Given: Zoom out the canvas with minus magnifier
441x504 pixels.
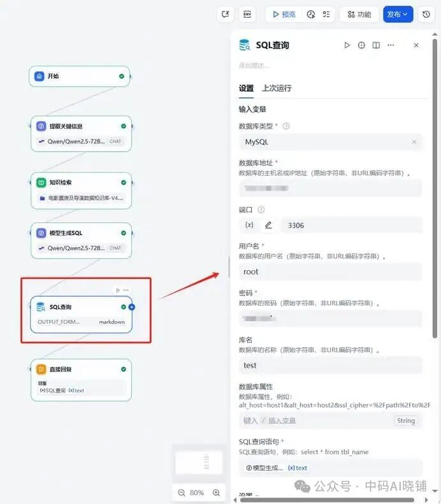Looking at the screenshot, I should click(182, 493).
